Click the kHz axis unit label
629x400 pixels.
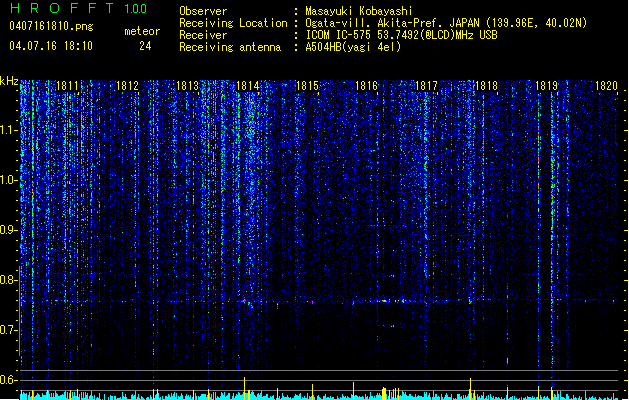coord(9,81)
